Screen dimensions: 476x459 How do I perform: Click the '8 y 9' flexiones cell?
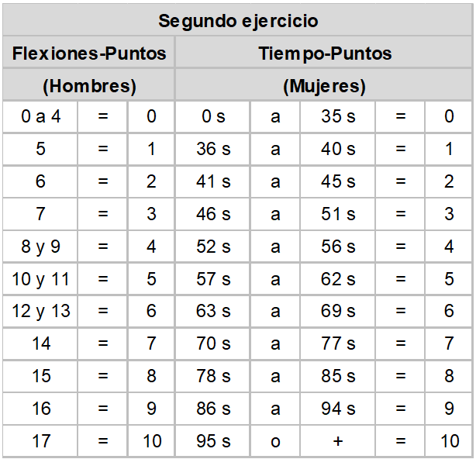point(40,247)
